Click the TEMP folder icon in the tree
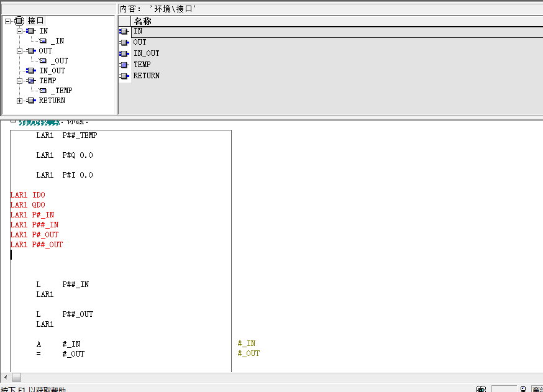The width and height of the screenshot is (543, 392). click(x=31, y=81)
